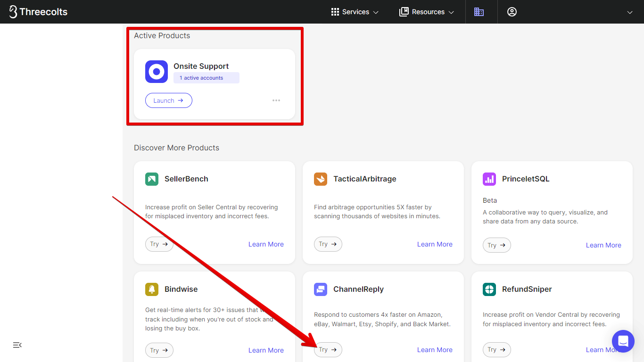The width and height of the screenshot is (644, 362).
Task: Click the Discover More Products heading
Action: click(x=177, y=148)
